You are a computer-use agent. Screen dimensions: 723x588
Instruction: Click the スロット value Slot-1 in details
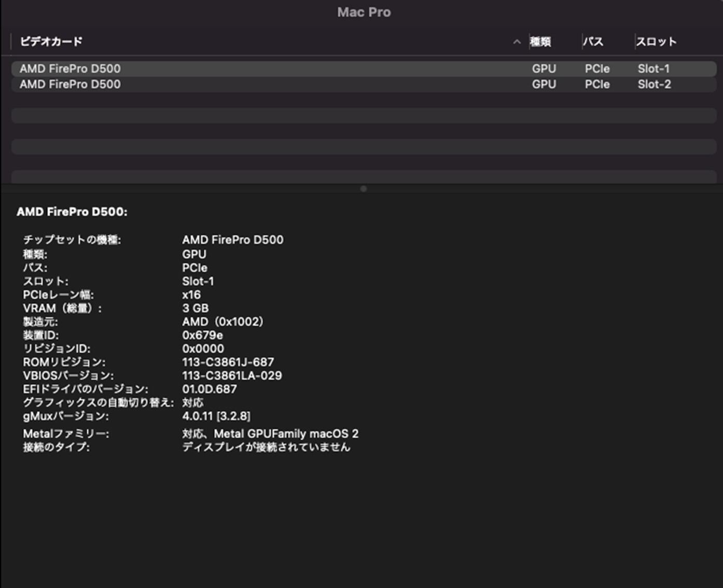[x=198, y=281]
